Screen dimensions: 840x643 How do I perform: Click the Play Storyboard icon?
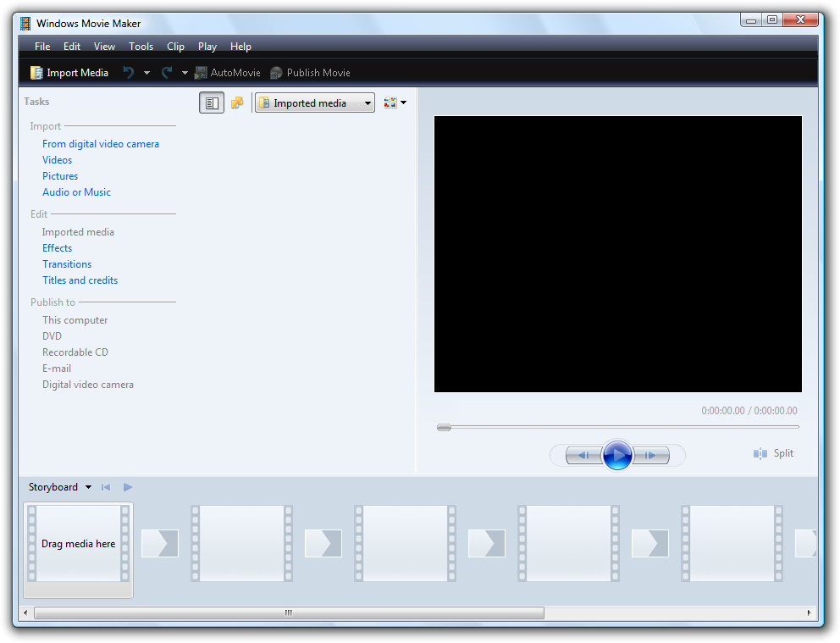128,487
